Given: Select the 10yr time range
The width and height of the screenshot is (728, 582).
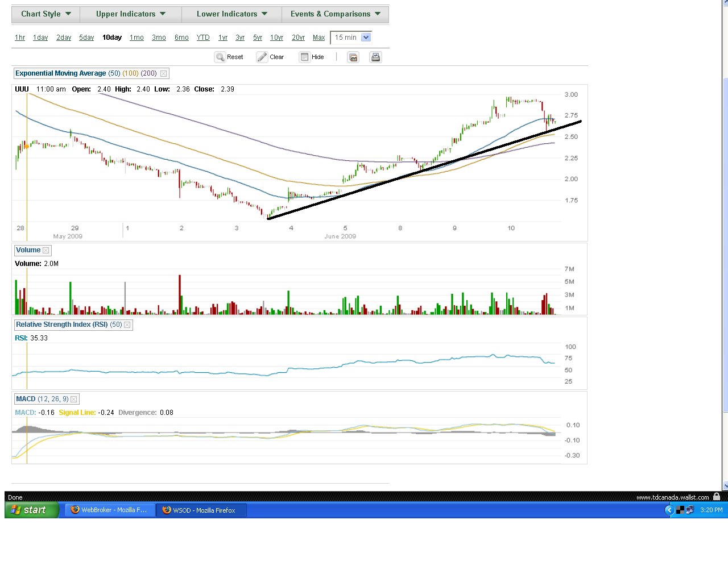Looking at the screenshot, I should (276, 38).
